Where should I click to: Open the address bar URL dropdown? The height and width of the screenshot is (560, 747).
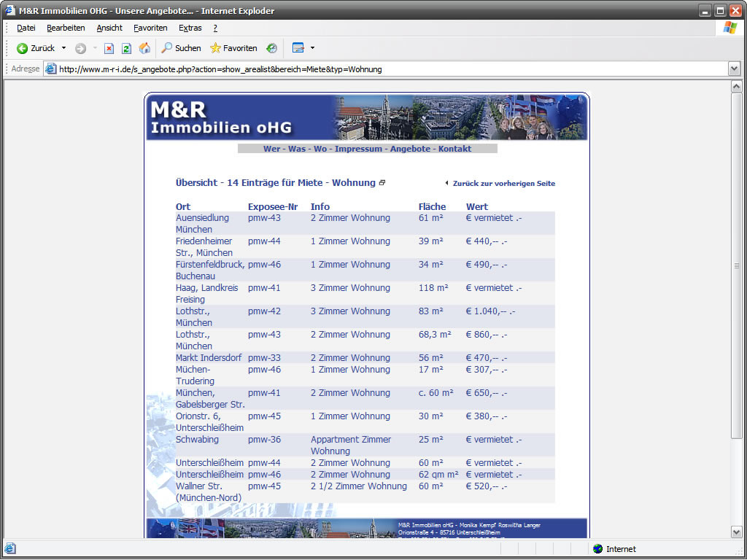734,69
